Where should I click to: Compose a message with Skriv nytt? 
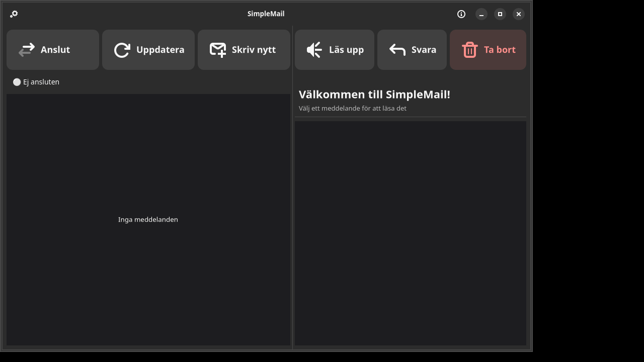pyautogui.click(x=244, y=50)
